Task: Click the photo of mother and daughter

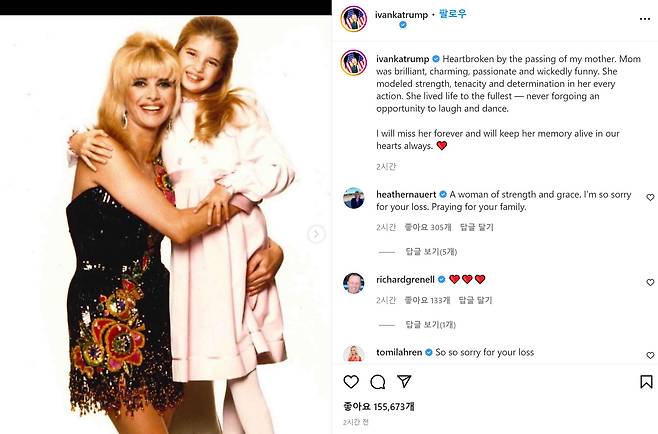Action: coord(166,225)
